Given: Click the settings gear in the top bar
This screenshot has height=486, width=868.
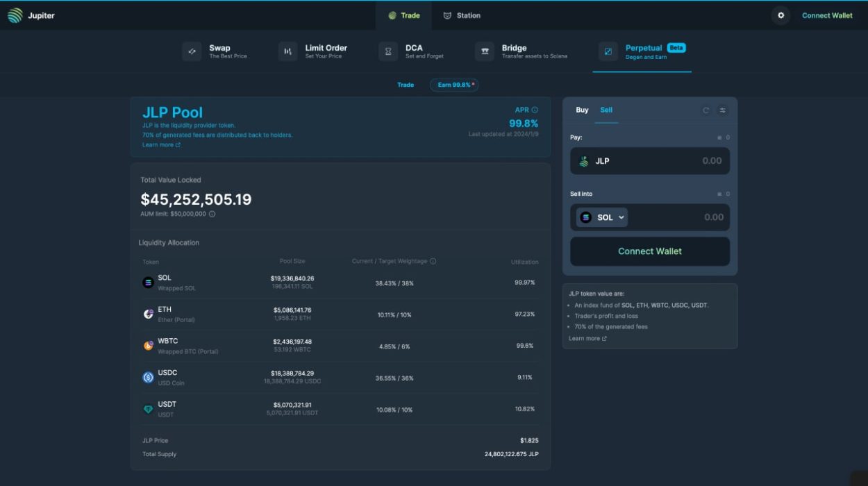Looking at the screenshot, I should (782, 15).
